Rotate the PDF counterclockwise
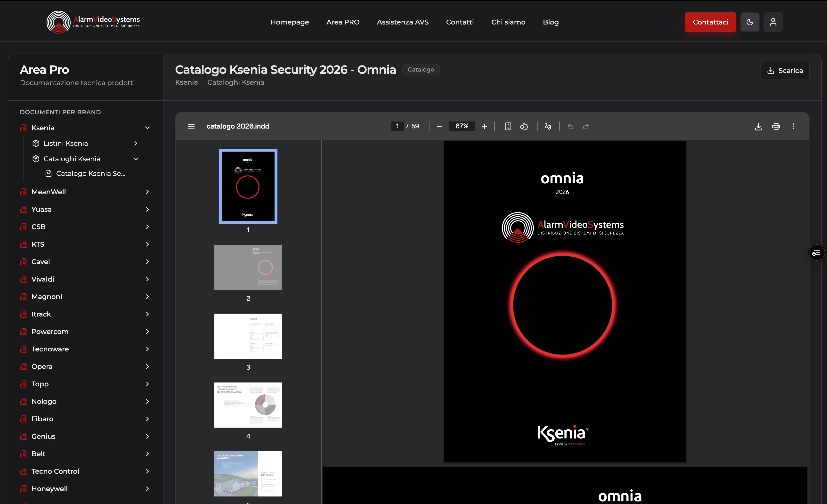This screenshot has height=504, width=827. [x=524, y=127]
